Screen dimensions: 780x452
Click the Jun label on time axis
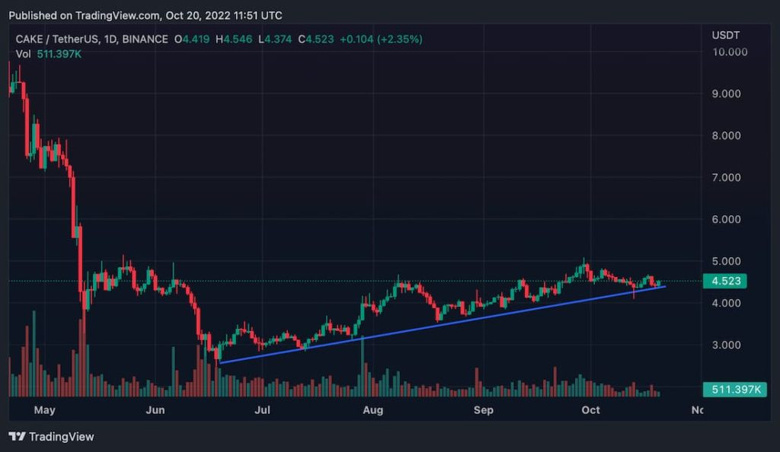155,409
